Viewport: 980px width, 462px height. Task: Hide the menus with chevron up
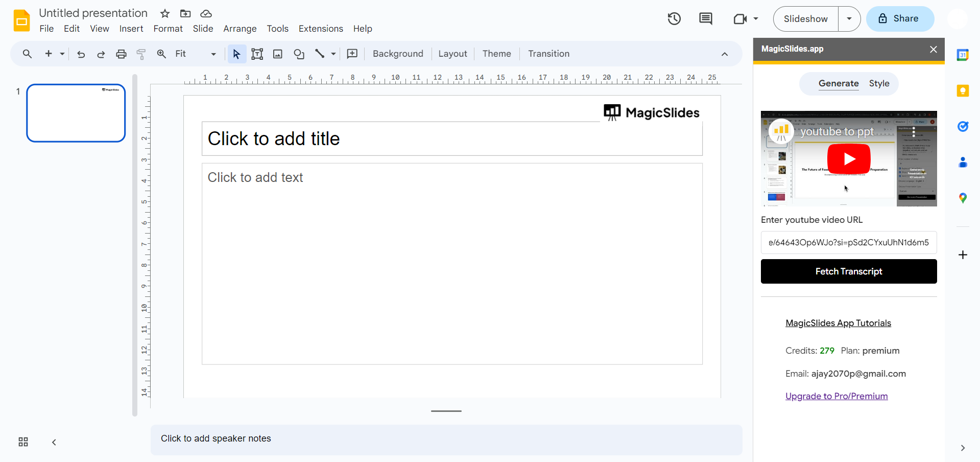725,54
